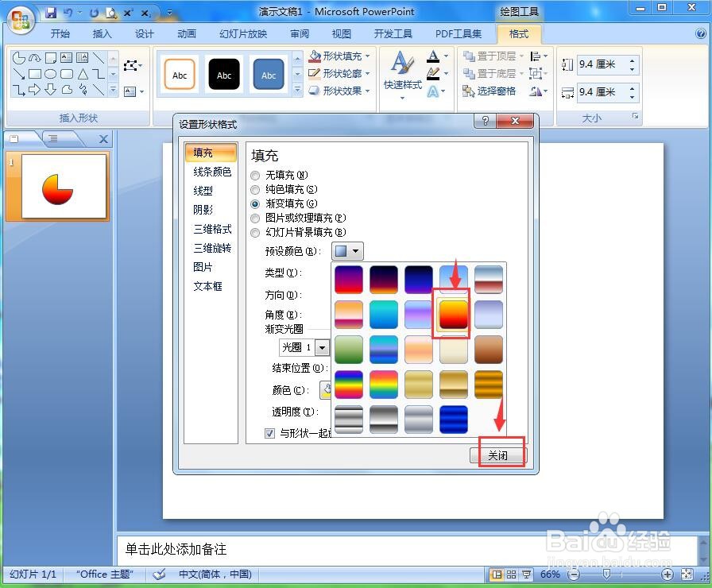Click the zoom in plus button

(x=667, y=574)
